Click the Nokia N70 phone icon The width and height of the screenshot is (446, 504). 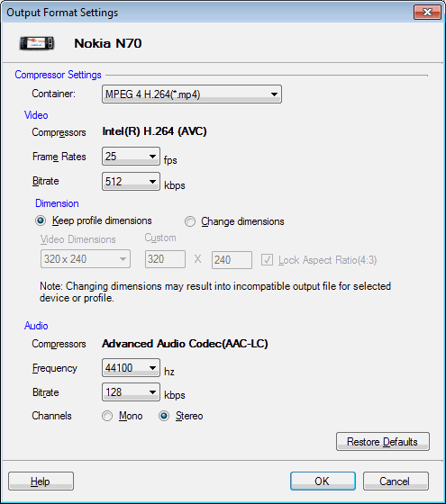(37, 43)
